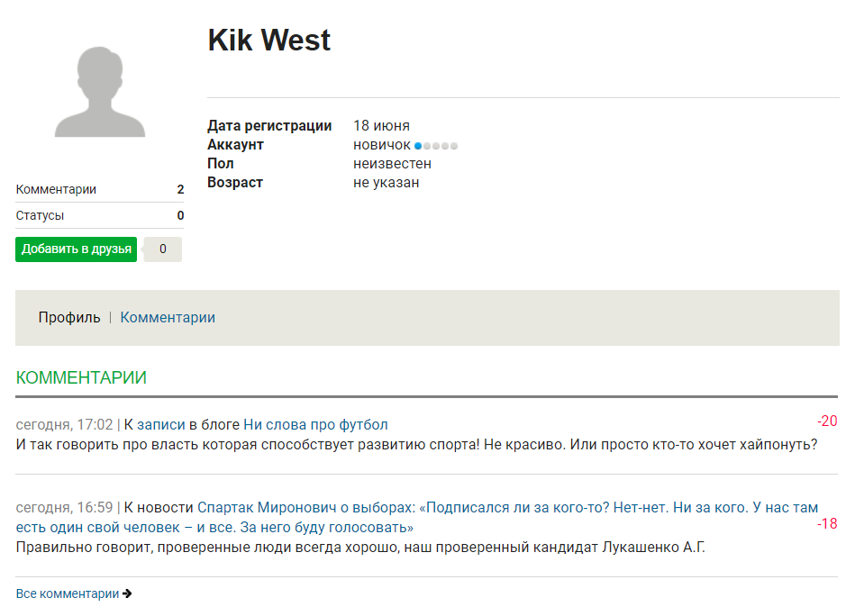Click the Kik West profile name heading
Image resolution: width=855 pixels, height=616 pixels.
point(268,40)
